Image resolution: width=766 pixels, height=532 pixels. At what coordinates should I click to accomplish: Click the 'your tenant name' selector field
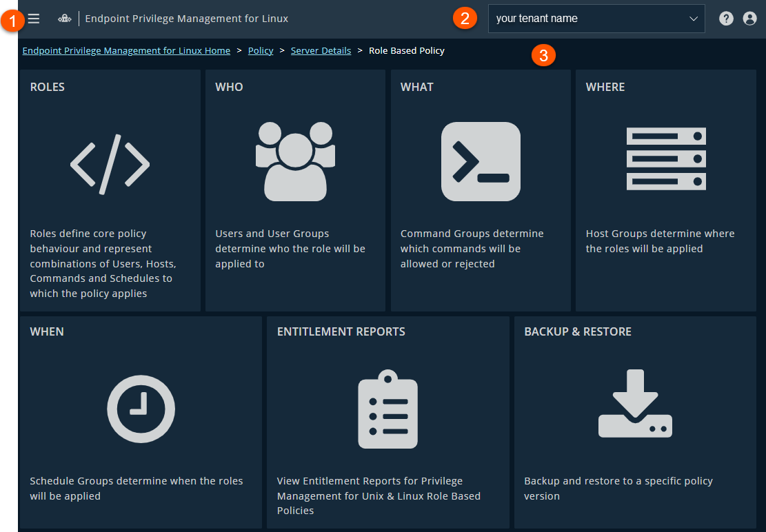coord(596,19)
